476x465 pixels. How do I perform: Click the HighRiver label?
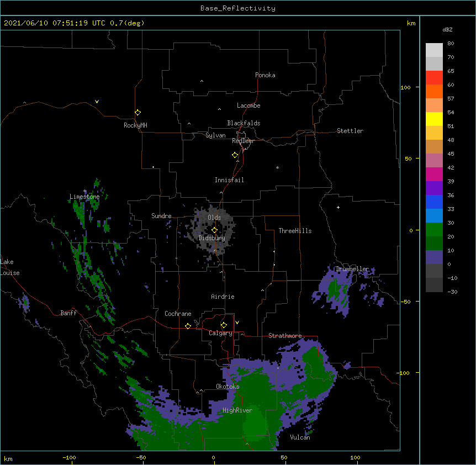click(237, 410)
